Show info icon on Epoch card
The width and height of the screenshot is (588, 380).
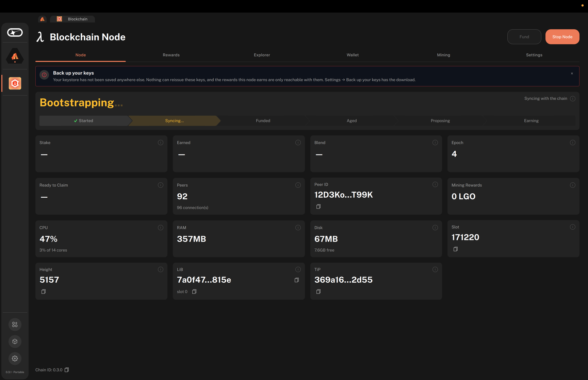(x=573, y=143)
